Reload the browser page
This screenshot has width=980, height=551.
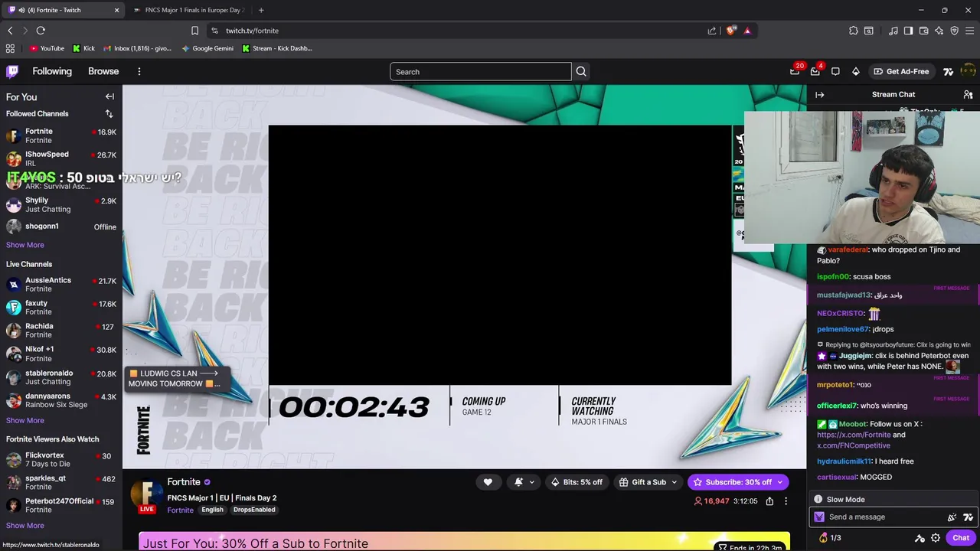point(41,31)
